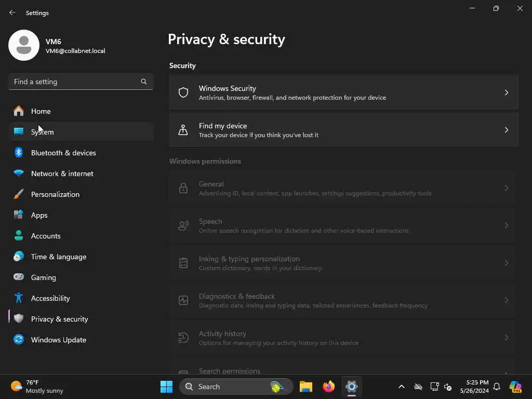This screenshot has height=399, width=532.
Task: Click the Speech recognition icon
Action: 183,225
